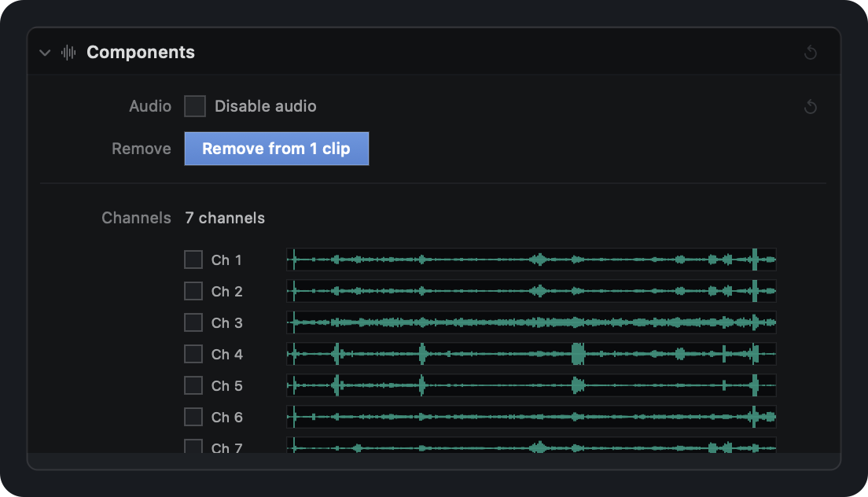This screenshot has width=868, height=497.
Task: Toggle the Ch 3 checkbox
Action: pos(193,322)
